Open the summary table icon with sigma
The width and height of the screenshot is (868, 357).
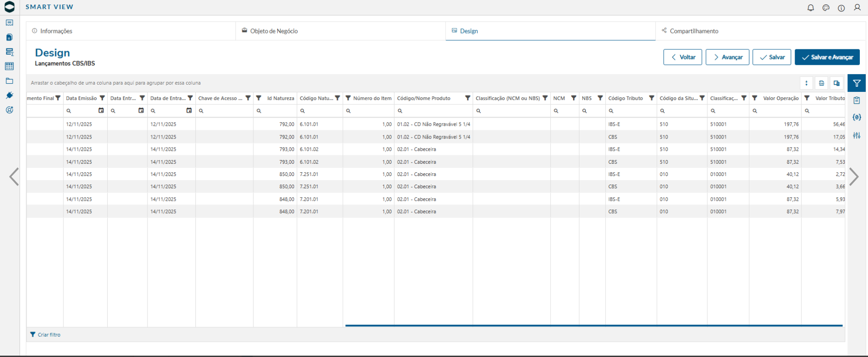pos(9,52)
